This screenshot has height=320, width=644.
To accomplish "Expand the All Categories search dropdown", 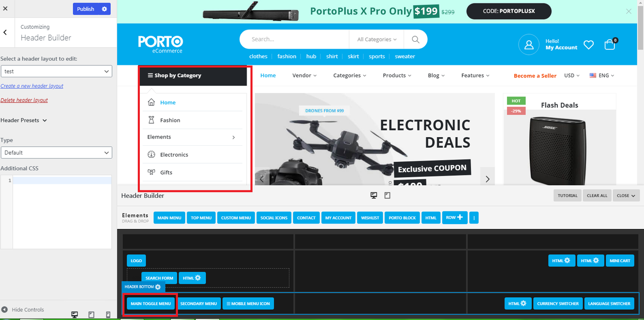I will pos(377,39).
